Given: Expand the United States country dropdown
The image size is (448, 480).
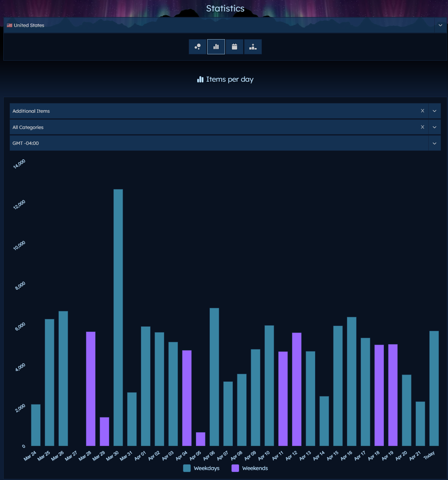Looking at the screenshot, I should coord(440,25).
